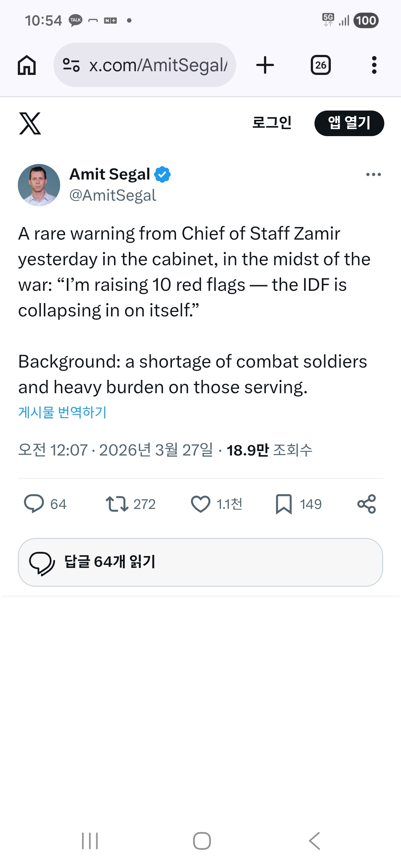Open a new browser tab with the plus icon
Image resolution: width=401 pixels, height=868 pixels.
265,65
